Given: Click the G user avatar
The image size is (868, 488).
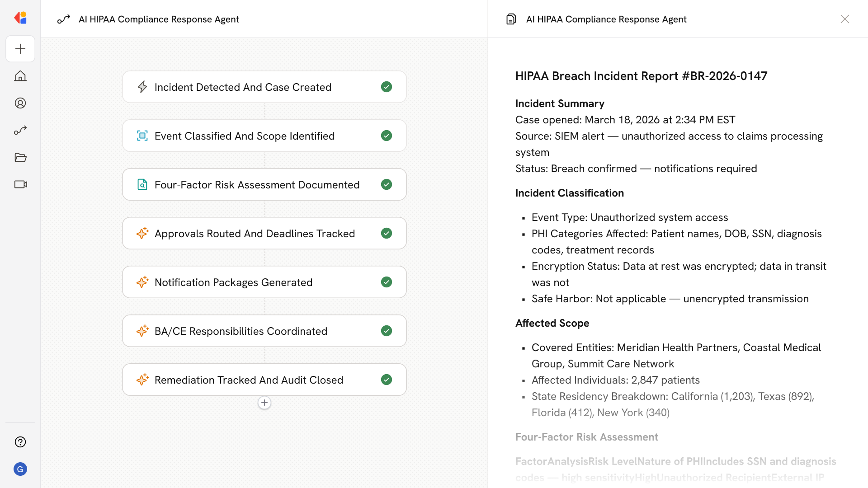Looking at the screenshot, I should click(x=20, y=469).
